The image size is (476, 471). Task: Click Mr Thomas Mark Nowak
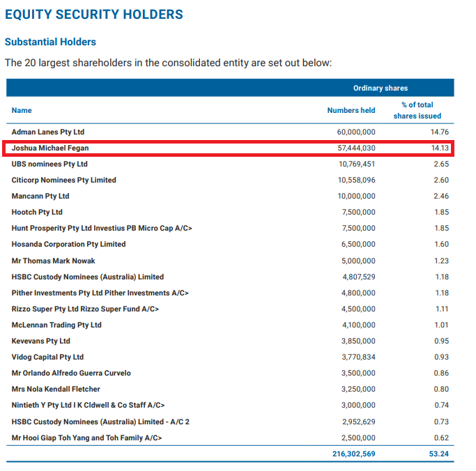click(x=53, y=261)
